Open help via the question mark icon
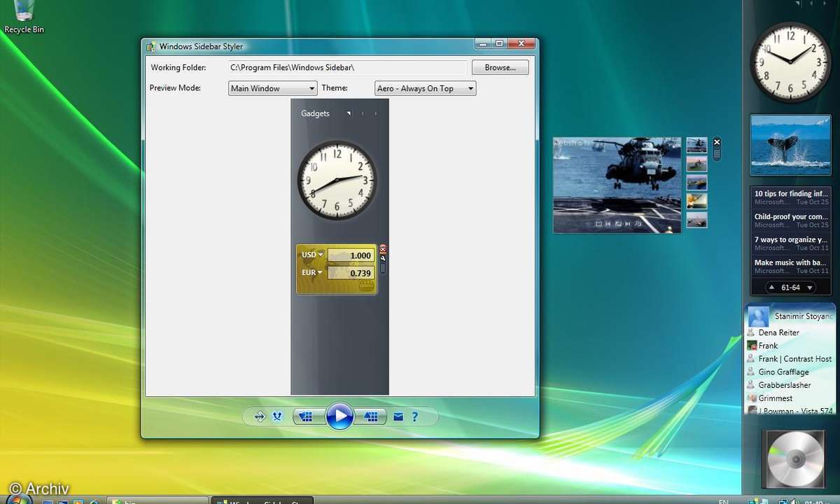 [415, 416]
